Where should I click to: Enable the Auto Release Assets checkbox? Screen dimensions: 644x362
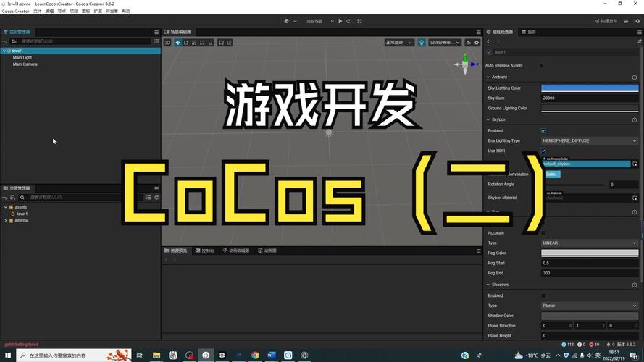pos(542,66)
